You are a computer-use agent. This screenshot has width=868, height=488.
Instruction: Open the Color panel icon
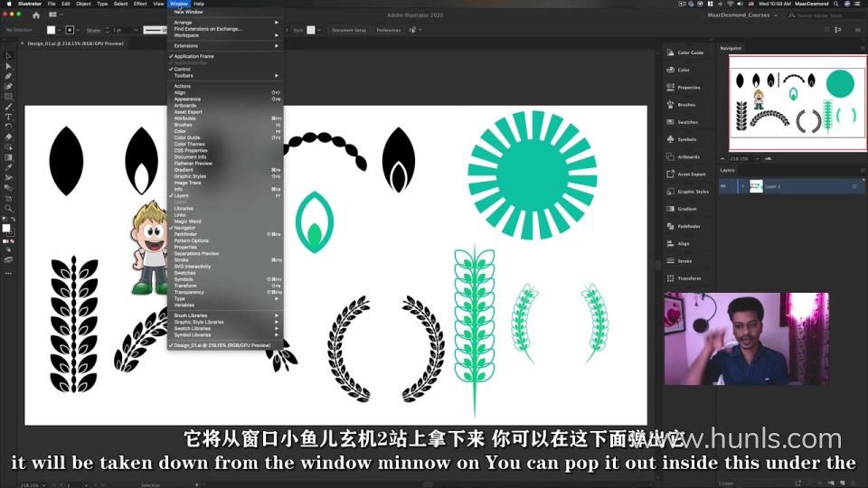pyautogui.click(x=670, y=70)
